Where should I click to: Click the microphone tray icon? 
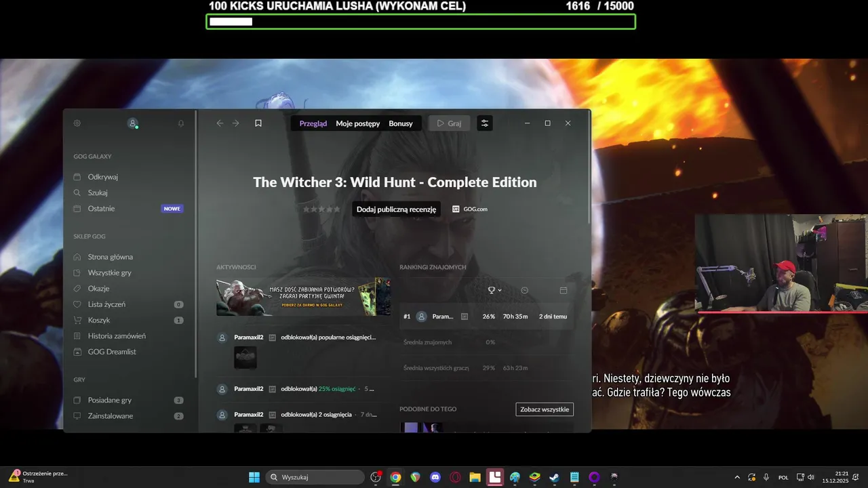766,477
